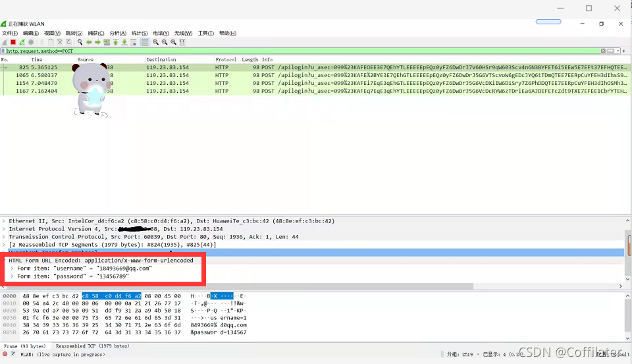Expand the username form item

point(12,269)
